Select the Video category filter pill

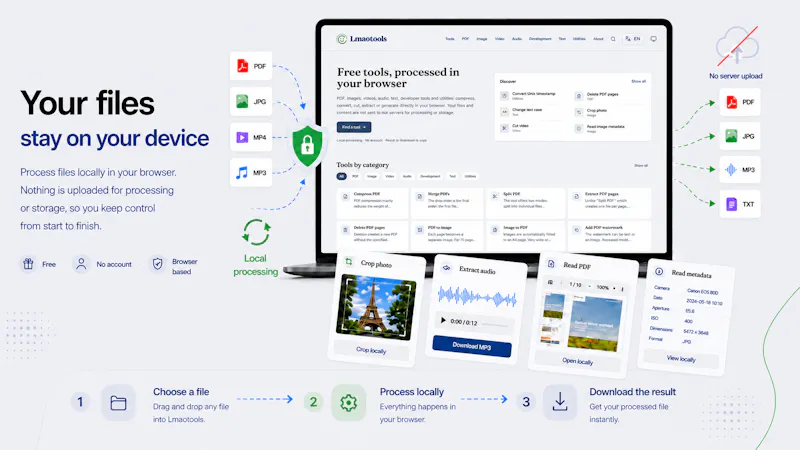[390, 176]
